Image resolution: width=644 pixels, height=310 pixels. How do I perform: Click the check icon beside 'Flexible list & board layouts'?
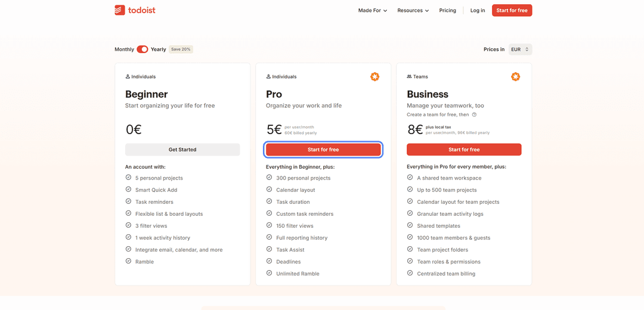point(128,213)
